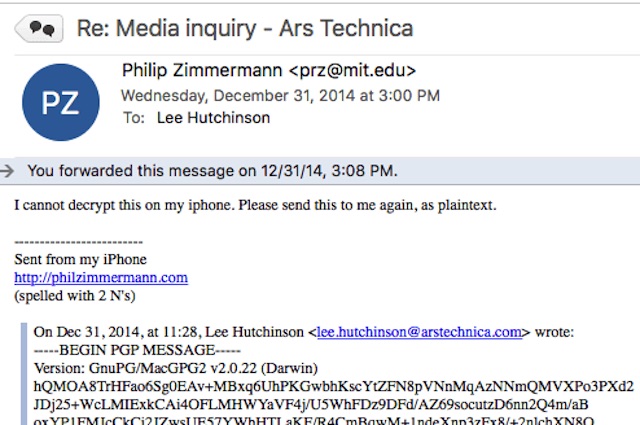Click recipient Lee Hutchinson

[213, 118]
